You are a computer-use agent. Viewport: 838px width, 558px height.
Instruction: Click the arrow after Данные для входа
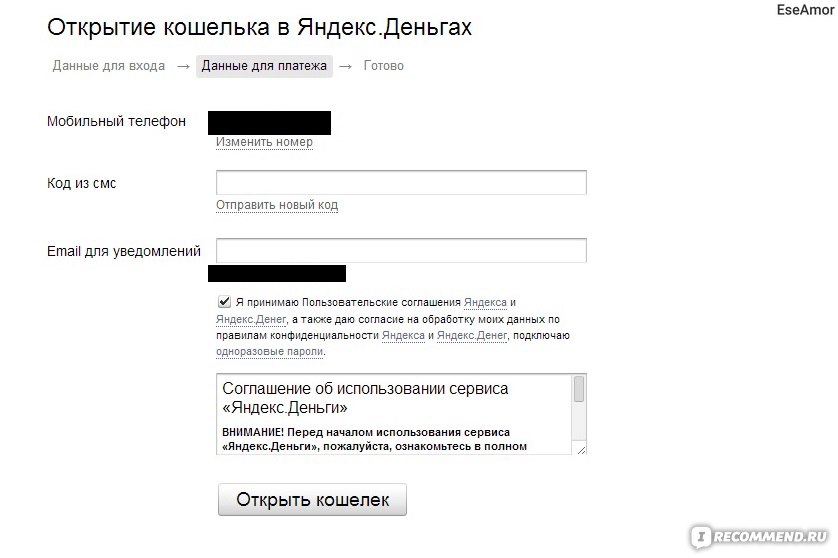tap(183, 66)
